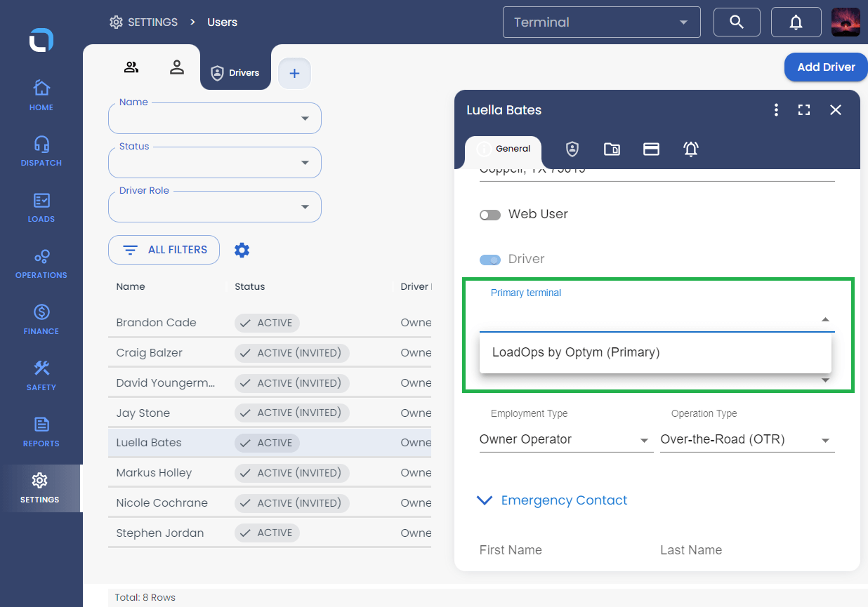Viewport: 868px width, 607px height.
Task: Open the Safety section
Action: [41, 376]
